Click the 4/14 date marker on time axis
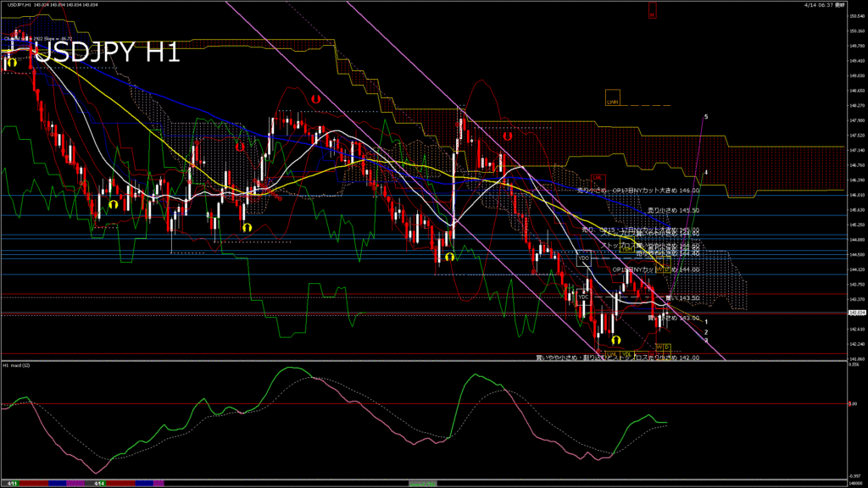This screenshot has width=868, height=488. 99,483
